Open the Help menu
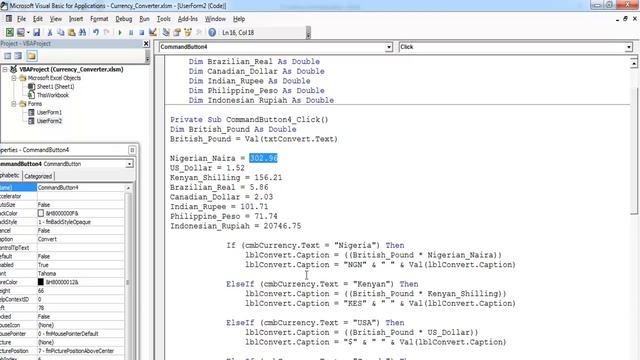Image resolution: width=640 pixels, height=360 pixels. tap(239, 19)
